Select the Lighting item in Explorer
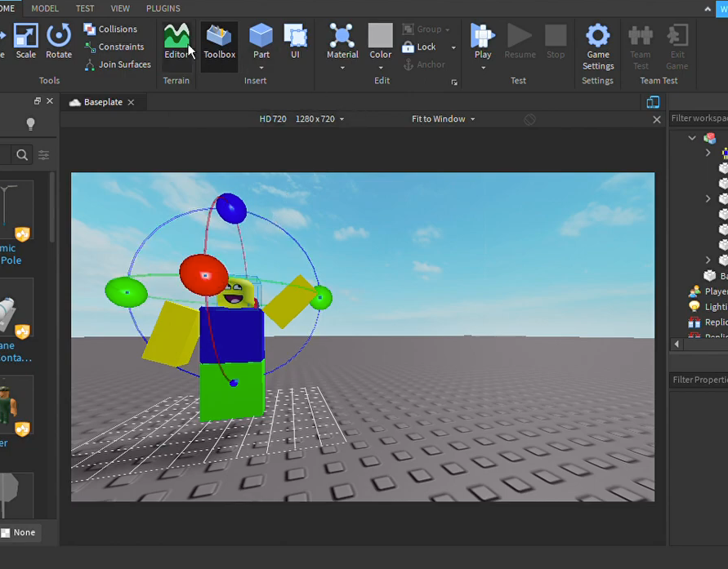The width and height of the screenshot is (728, 569). tap(708, 306)
